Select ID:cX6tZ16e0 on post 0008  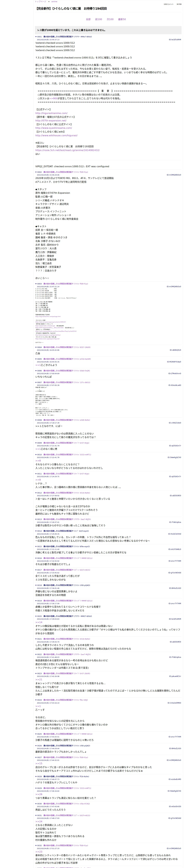click(175, 423)
